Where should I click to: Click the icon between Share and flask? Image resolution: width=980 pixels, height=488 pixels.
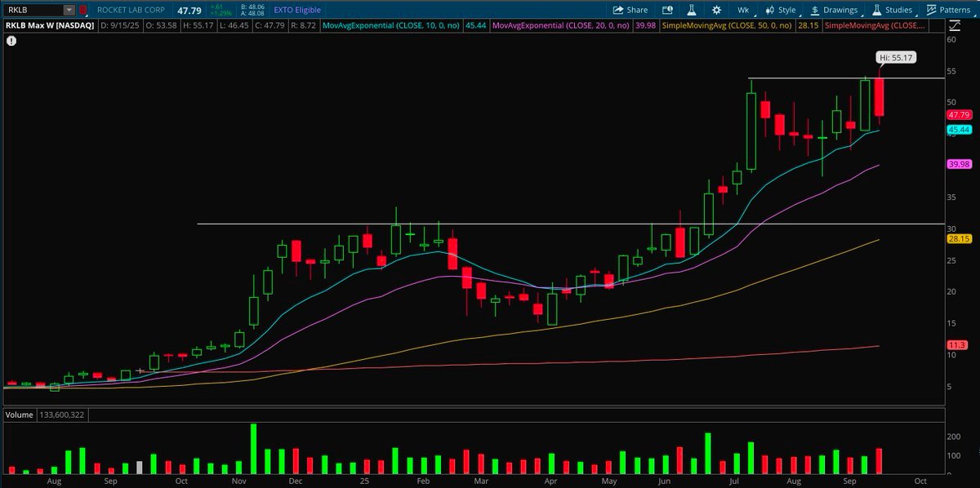[667, 10]
